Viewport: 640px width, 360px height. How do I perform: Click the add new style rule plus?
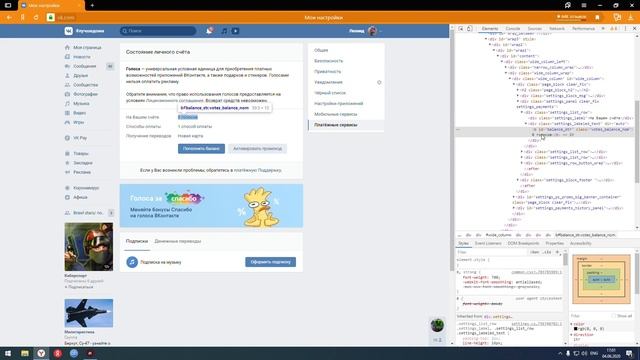558,252
